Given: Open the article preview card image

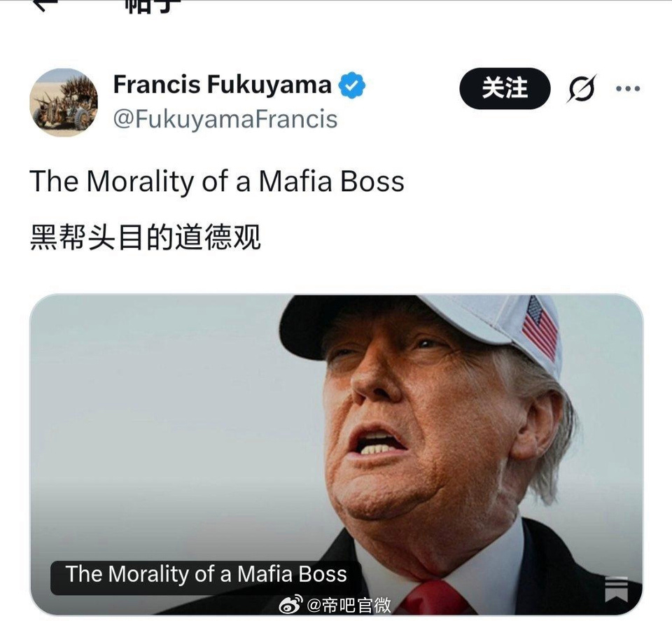Looking at the screenshot, I should coord(337,454).
